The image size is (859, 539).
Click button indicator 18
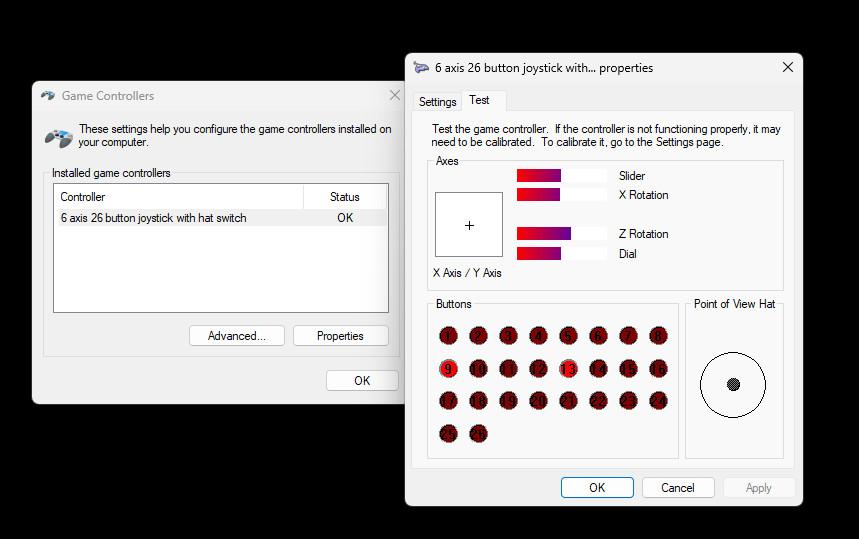(478, 401)
